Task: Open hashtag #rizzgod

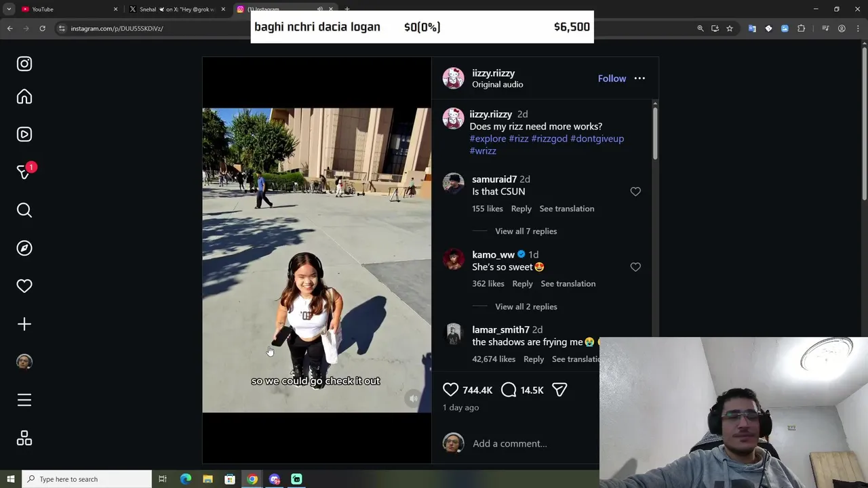Action: (x=549, y=139)
